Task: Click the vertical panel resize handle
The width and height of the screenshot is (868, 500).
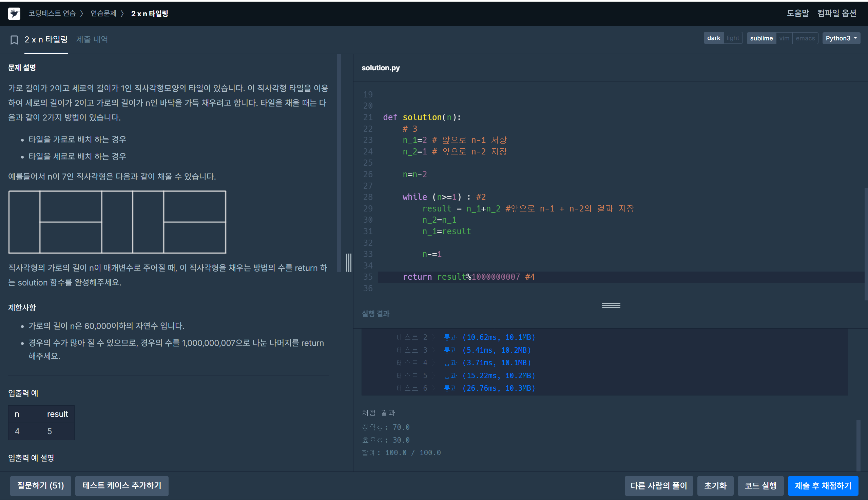Action: click(349, 263)
